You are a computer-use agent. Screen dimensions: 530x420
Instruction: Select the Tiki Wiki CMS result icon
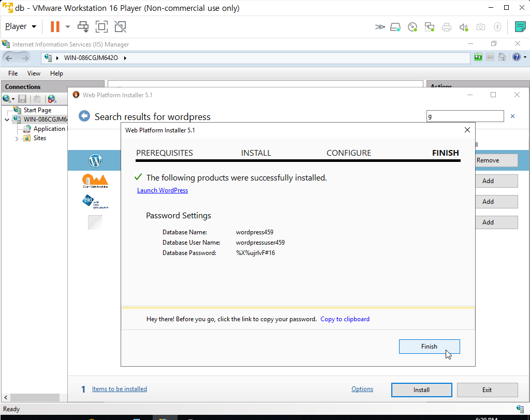[95, 202]
